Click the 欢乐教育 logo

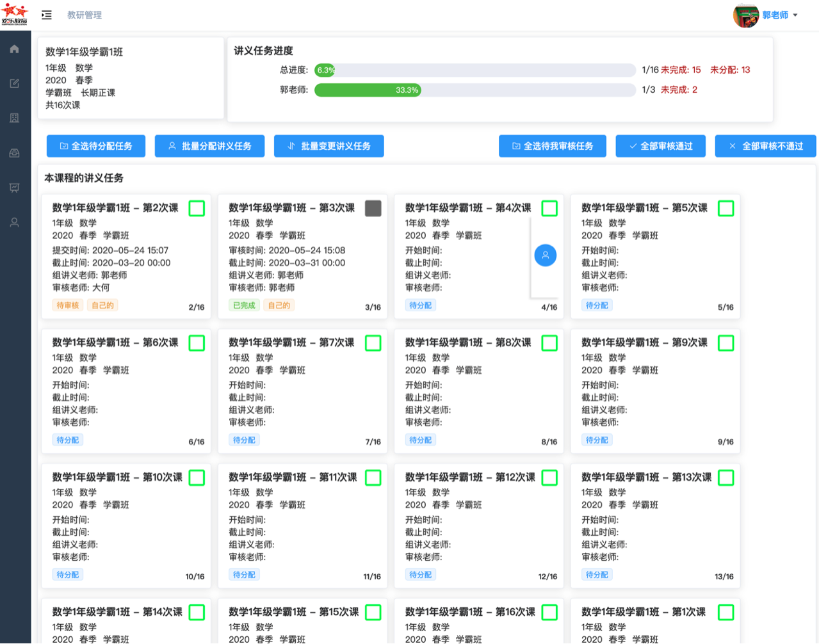point(15,14)
